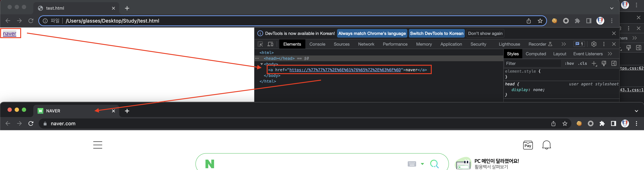Click Switch DevTools to Korean
This screenshot has height=170, width=644.
[x=437, y=33]
